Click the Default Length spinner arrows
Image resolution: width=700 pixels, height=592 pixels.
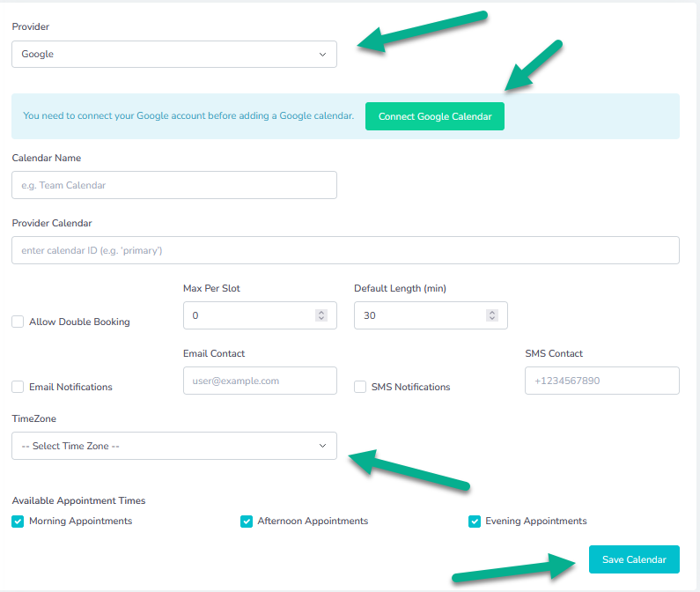pos(492,315)
